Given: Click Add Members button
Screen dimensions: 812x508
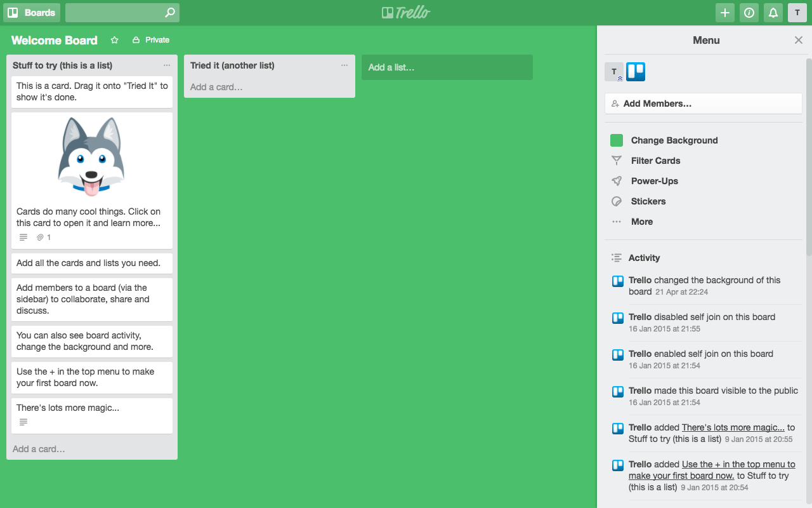Looking at the screenshot, I should pyautogui.click(x=704, y=104).
